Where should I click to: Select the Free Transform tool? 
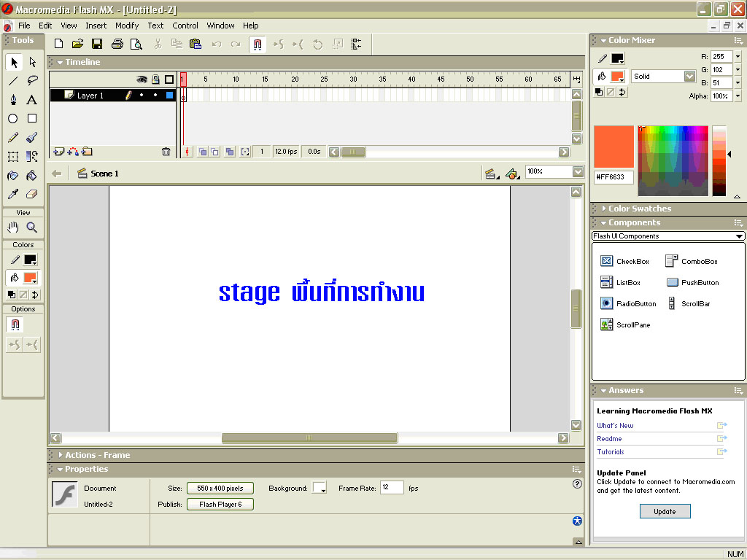[13, 157]
